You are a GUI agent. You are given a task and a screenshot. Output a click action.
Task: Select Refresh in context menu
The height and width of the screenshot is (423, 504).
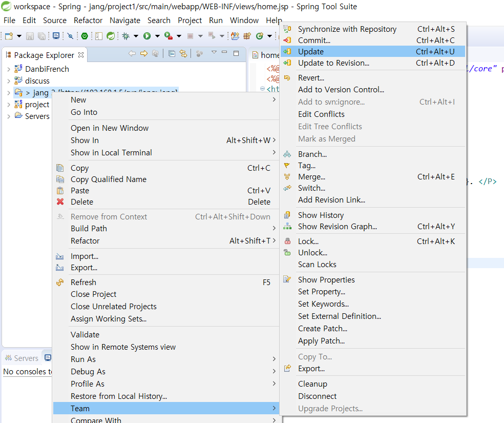click(x=166, y=282)
